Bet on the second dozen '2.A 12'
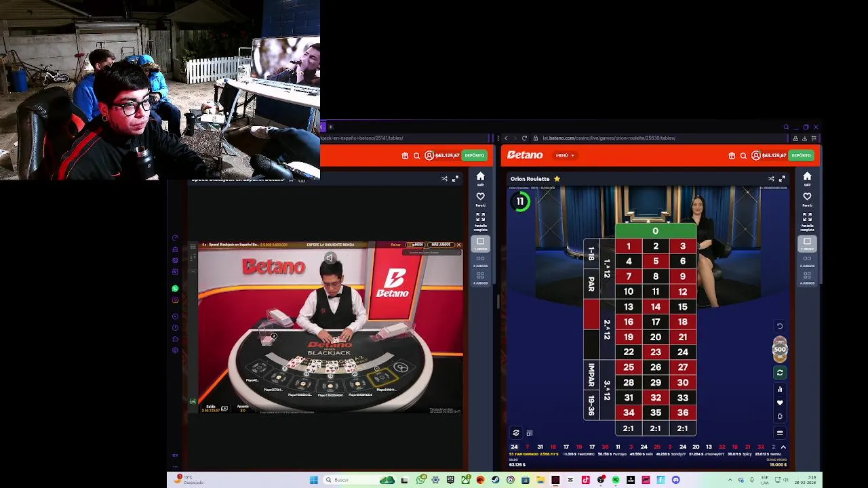 point(607,329)
